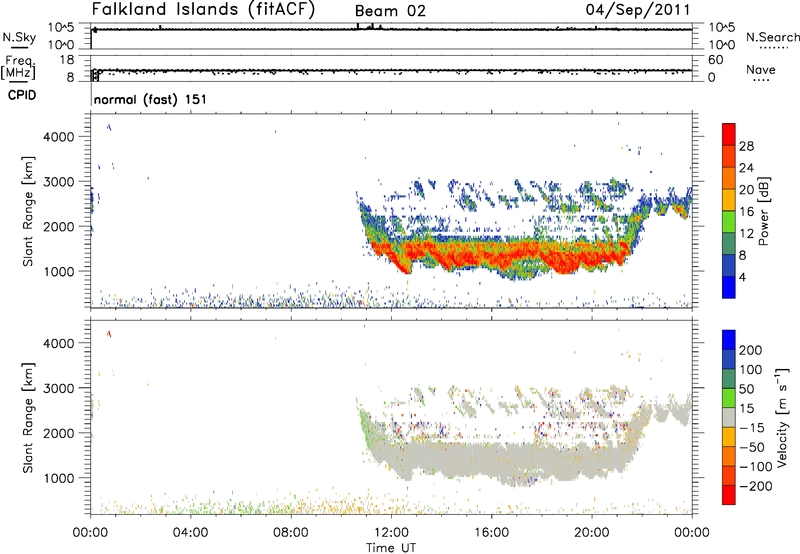Click the gray band of the velocity color bar
800x554 pixels.
click(729, 417)
